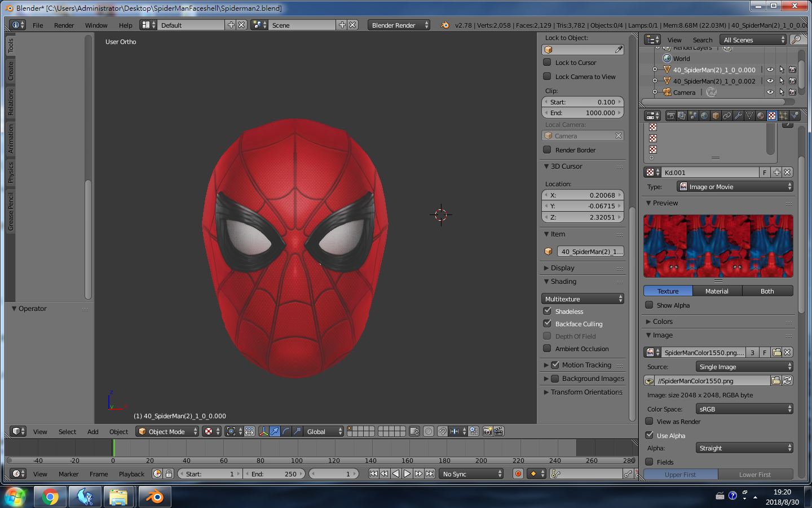Switch preview to Both tab
The height and width of the screenshot is (508, 812).
coord(767,291)
